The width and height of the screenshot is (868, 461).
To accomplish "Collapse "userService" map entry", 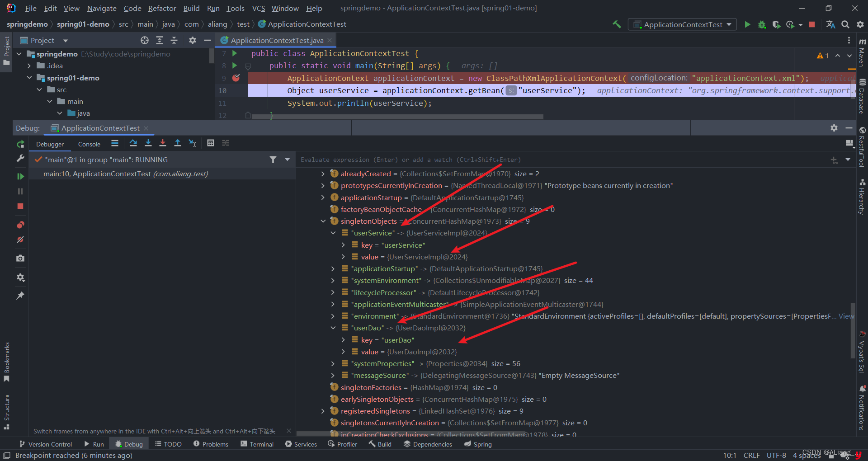I will pyautogui.click(x=333, y=233).
